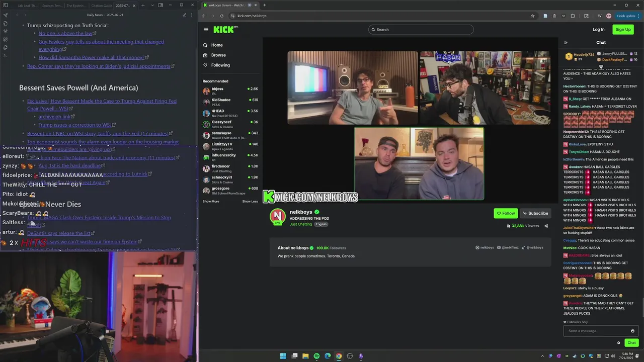The width and height of the screenshot is (644, 362).
Task: Open a new tab in Obsidian
Action: [x=143, y=5]
